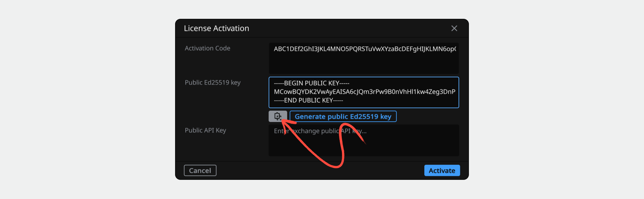Select the Activation Code label
The width and height of the screenshot is (644, 199).
(x=207, y=48)
